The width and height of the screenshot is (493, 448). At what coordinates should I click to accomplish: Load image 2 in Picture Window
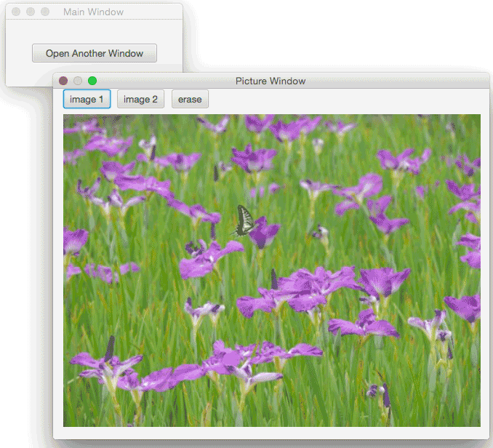point(140,99)
